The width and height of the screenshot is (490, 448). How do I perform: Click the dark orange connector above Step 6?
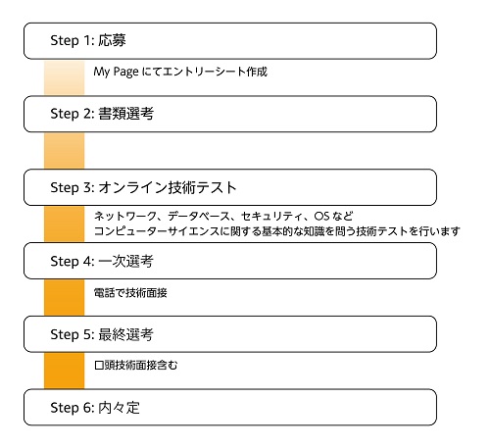point(65,371)
